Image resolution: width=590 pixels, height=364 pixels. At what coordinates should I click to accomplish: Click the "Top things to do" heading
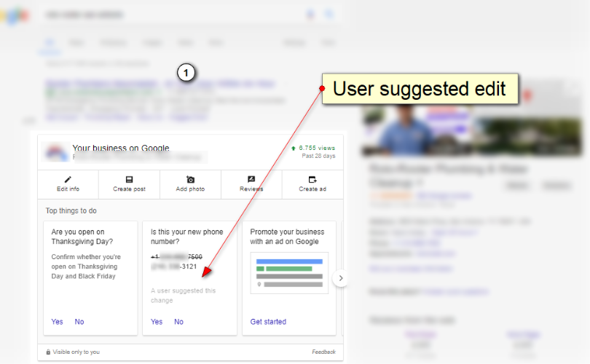click(x=71, y=211)
